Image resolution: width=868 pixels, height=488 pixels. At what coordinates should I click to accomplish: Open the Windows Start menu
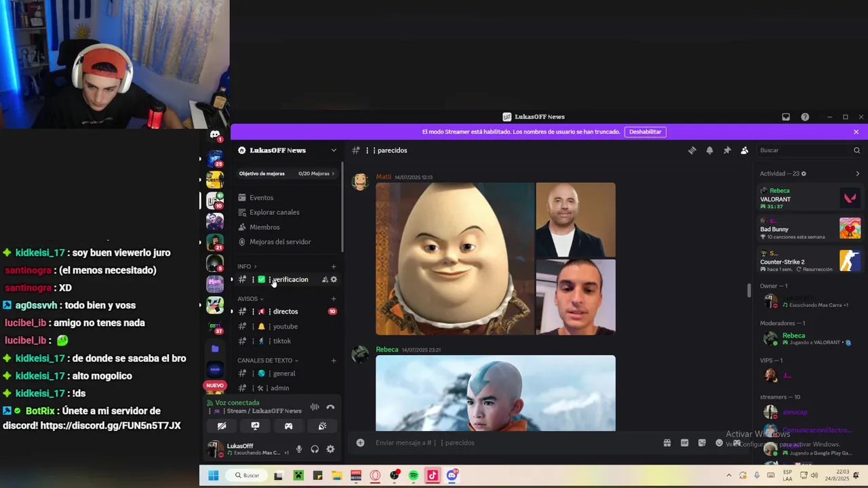213,476
